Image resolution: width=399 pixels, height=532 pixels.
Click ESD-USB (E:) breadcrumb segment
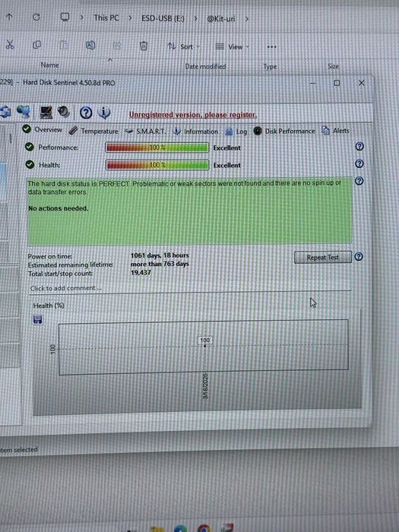point(163,18)
